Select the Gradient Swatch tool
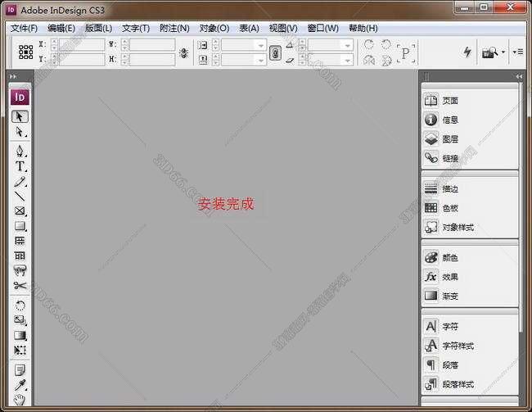The height and width of the screenshot is (412, 532). 20,336
